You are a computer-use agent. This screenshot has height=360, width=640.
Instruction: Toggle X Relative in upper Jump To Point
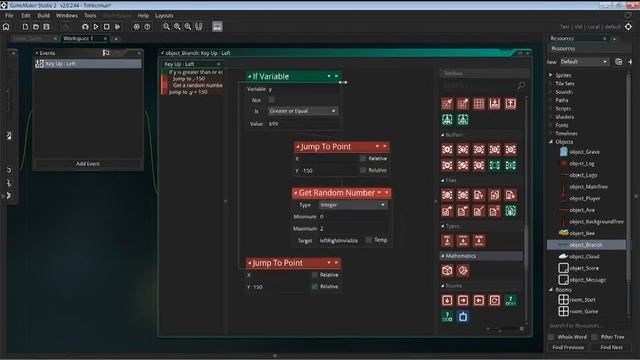[x=362, y=158]
